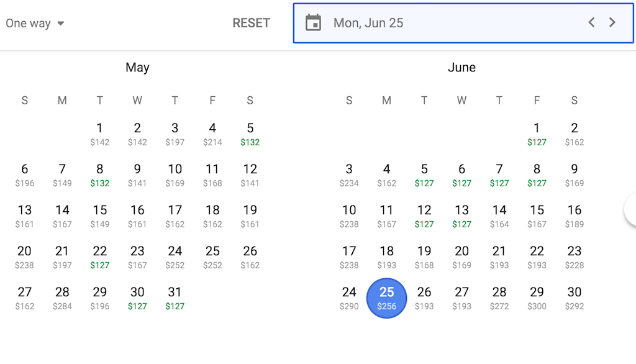This screenshot has height=364, width=636.
Task: Click the partially visible scroll arrow at right edge
Action: 630,209
